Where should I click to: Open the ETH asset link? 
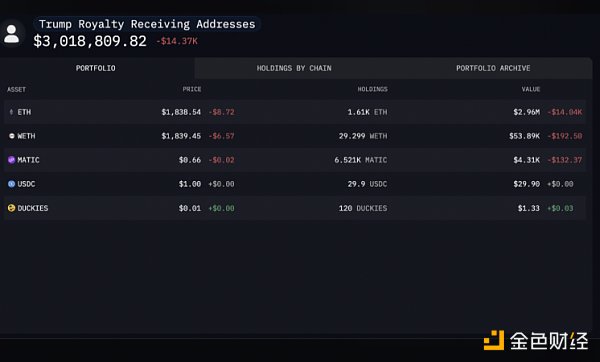24,112
